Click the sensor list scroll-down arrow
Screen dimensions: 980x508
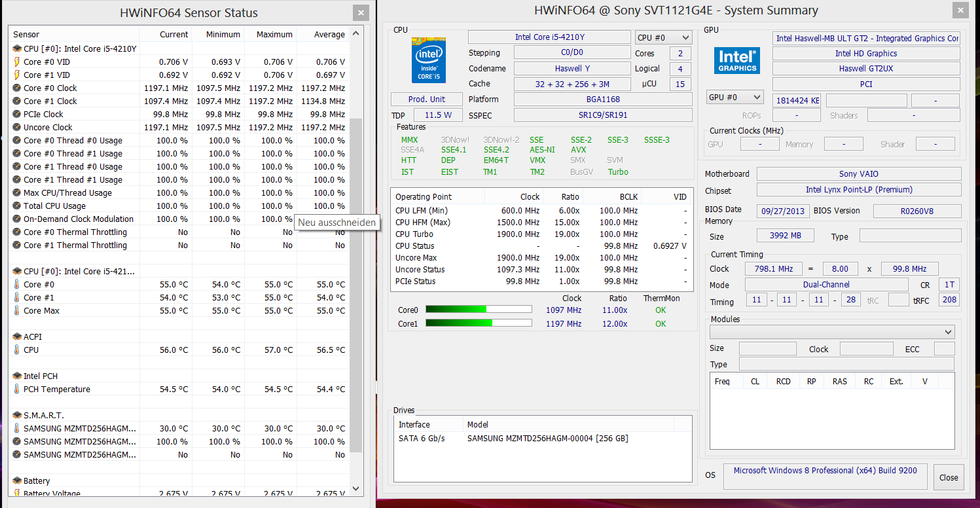tap(356, 488)
